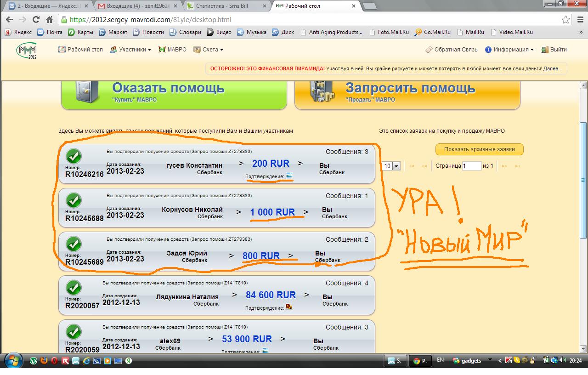Image resolution: width=588 pixels, height=375 pixels.
Task: Open the Карты bookmark
Action: pos(81,32)
